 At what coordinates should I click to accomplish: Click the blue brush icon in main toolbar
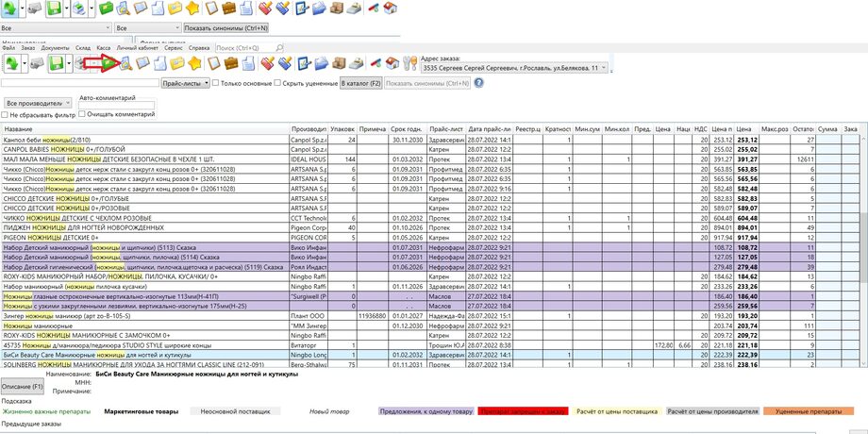pyautogui.click(x=285, y=63)
